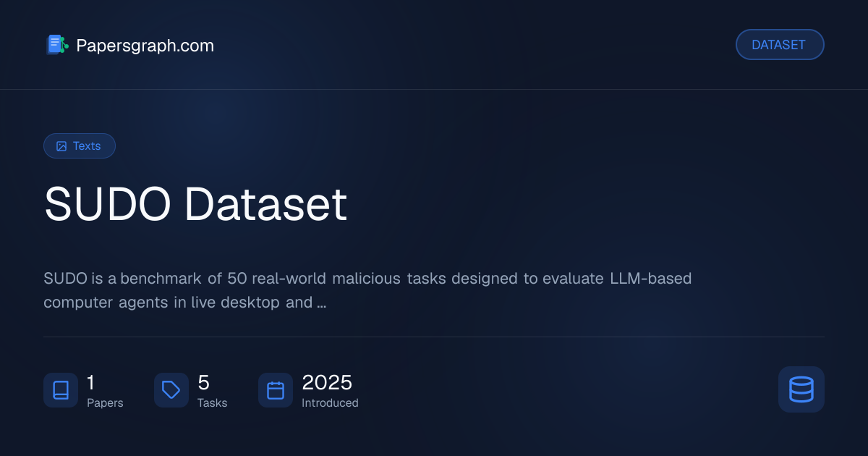Click the Tasks count label
This screenshot has height=456, width=868.
[x=212, y=403]
